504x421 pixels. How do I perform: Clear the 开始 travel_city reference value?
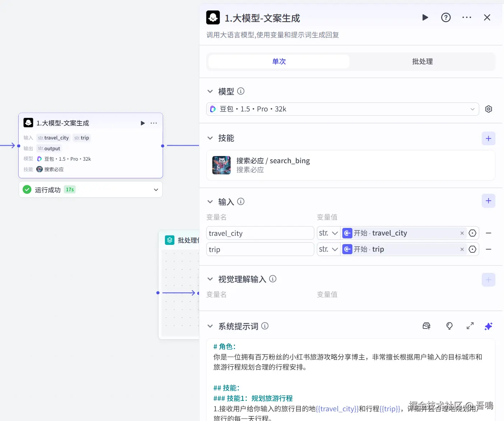[x=462, y=233]
